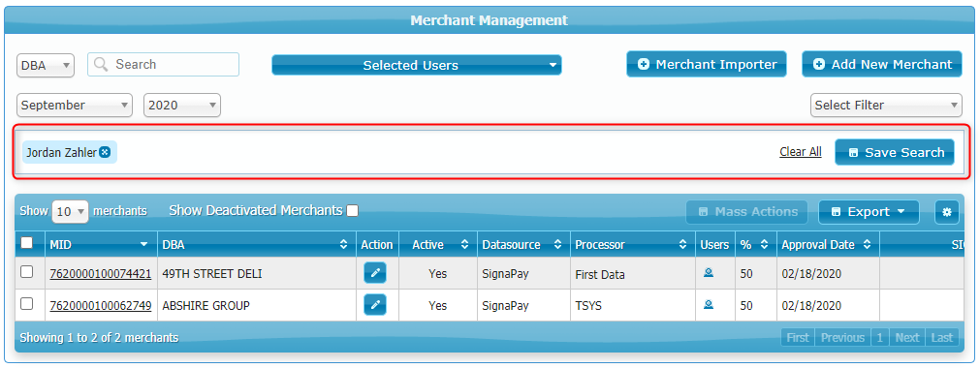Sort by MID column arrow
Screen dimensions: 980x368
pos(144,245)
